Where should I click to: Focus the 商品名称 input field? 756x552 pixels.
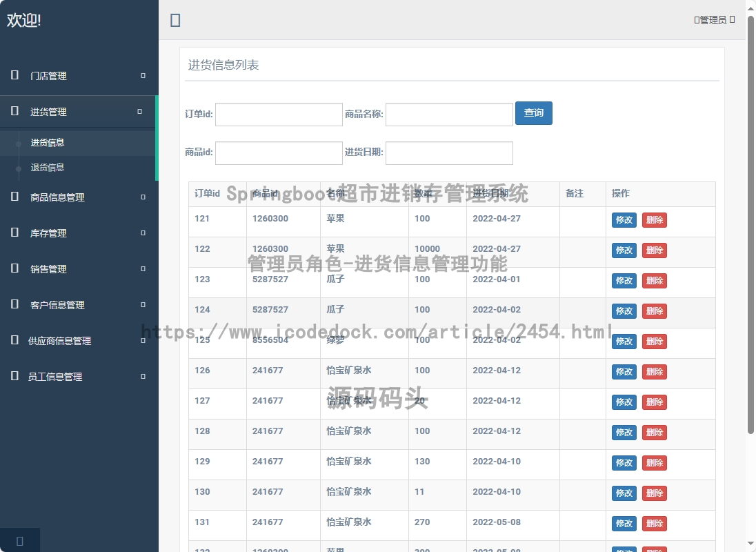coord(449,115)
